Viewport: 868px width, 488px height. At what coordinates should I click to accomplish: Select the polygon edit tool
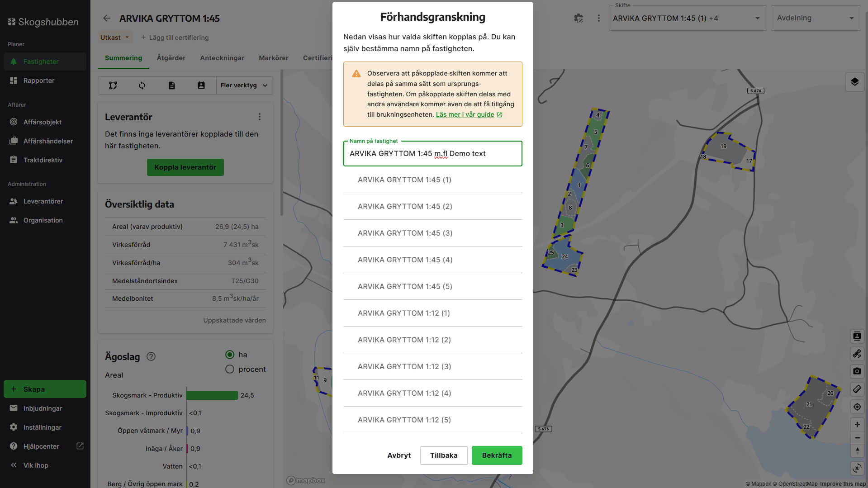coord(113,85)
